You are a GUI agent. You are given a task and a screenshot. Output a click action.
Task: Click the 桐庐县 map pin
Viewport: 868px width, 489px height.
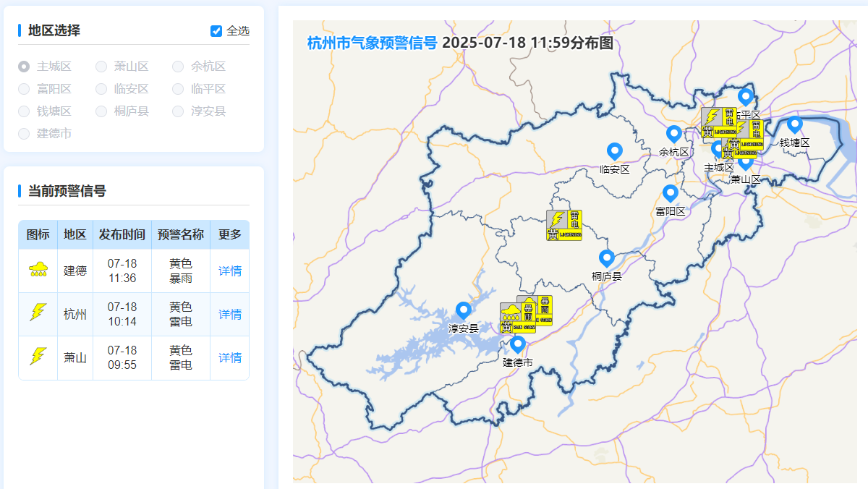click(x=606, y=258)
